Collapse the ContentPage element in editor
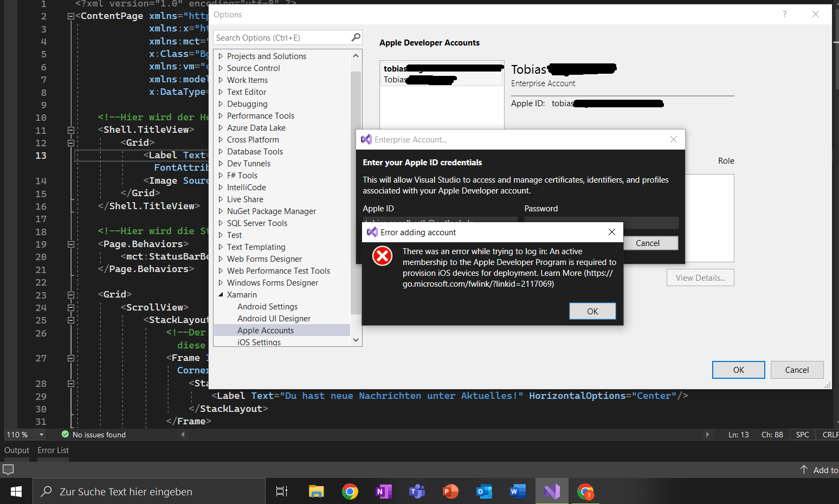This screenshot has width=839, height=504. (x=70, y=16)
